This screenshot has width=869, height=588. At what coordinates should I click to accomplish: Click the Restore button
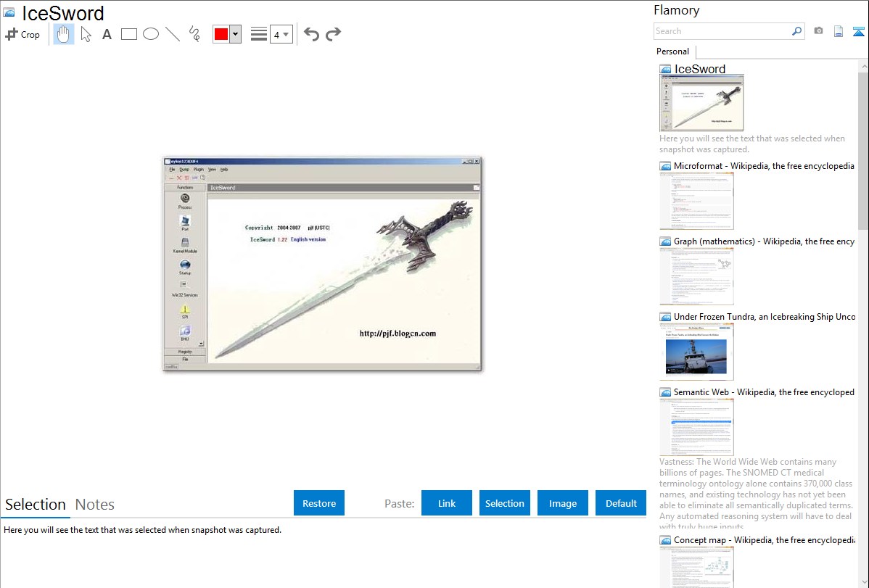pos(319,503)
